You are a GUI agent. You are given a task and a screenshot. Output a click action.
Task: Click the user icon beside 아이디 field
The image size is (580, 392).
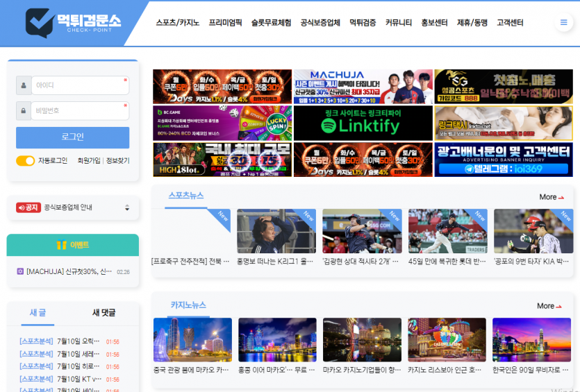[24, 85]
